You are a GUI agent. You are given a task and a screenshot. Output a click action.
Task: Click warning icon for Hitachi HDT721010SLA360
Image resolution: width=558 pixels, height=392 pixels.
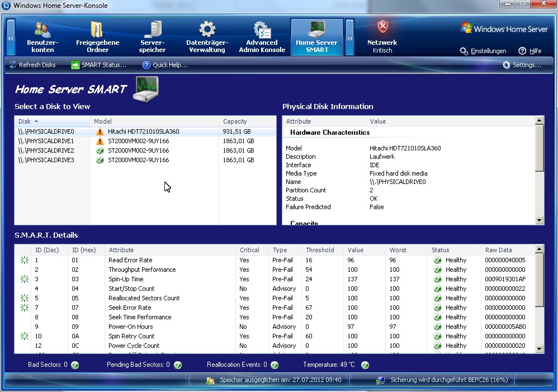[100, 131]
